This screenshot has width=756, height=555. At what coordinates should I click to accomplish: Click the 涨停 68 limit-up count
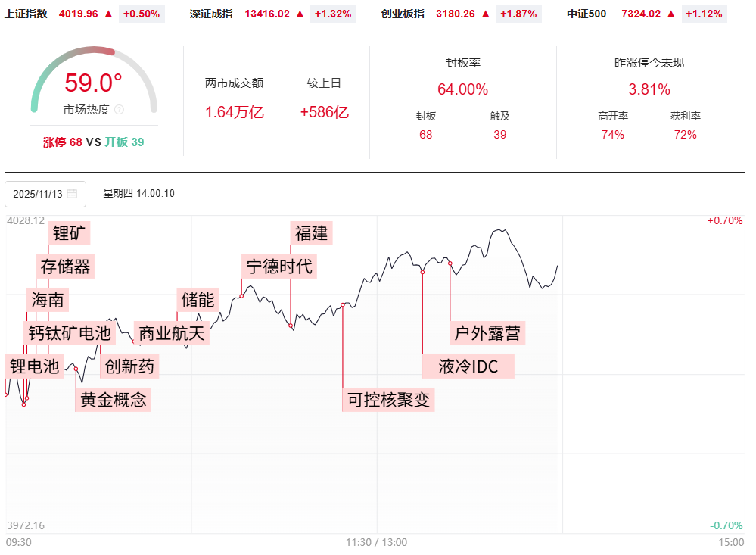[x=63, y=142]
